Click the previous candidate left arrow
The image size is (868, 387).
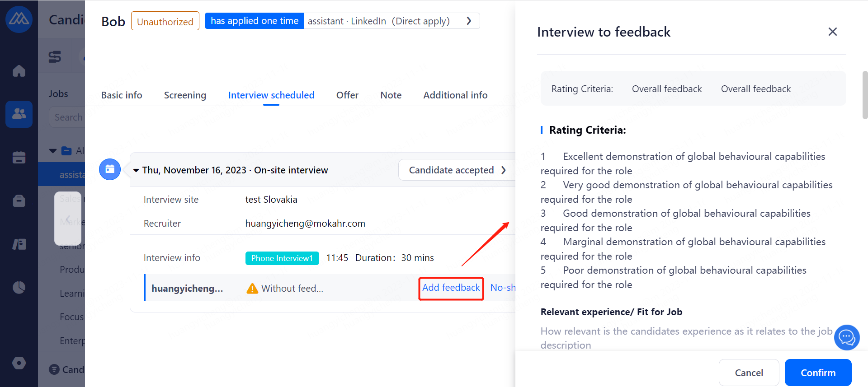68,218
